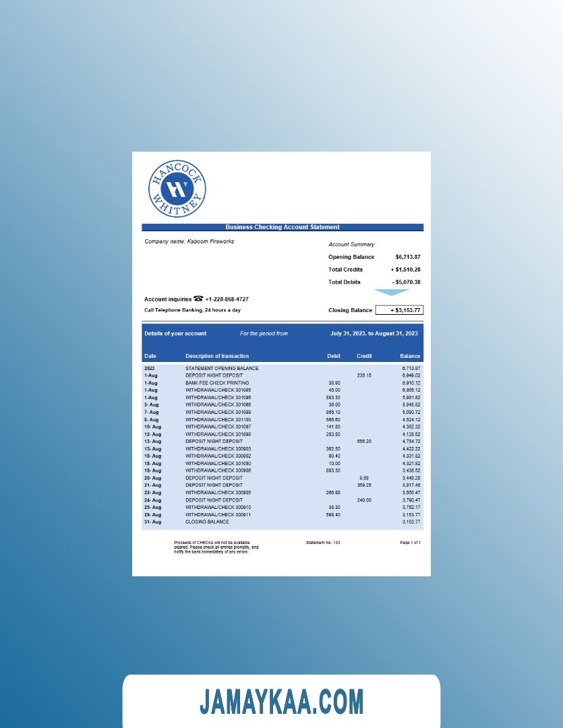
Task: Select the Closing Balance amount box
Action: [x=399, y=310]
